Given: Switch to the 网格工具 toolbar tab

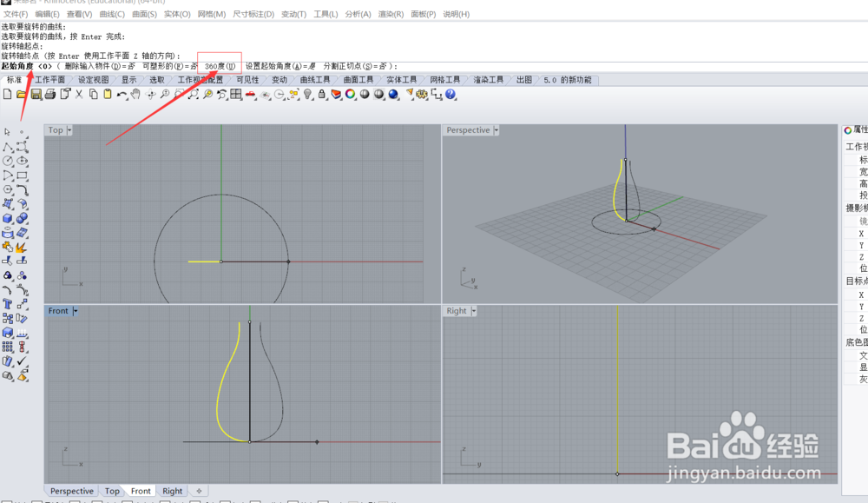Looking at the screenshot, I should (445, 80).
